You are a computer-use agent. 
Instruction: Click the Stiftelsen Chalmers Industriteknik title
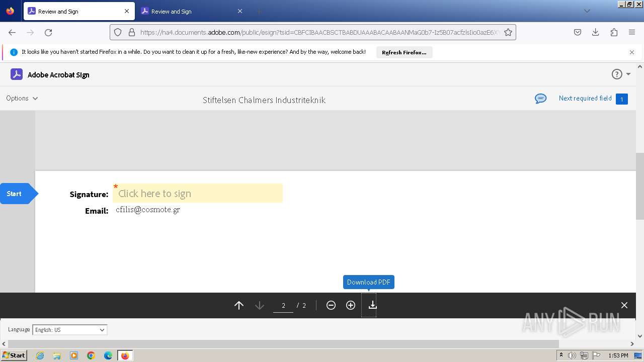tap(264, 100)
